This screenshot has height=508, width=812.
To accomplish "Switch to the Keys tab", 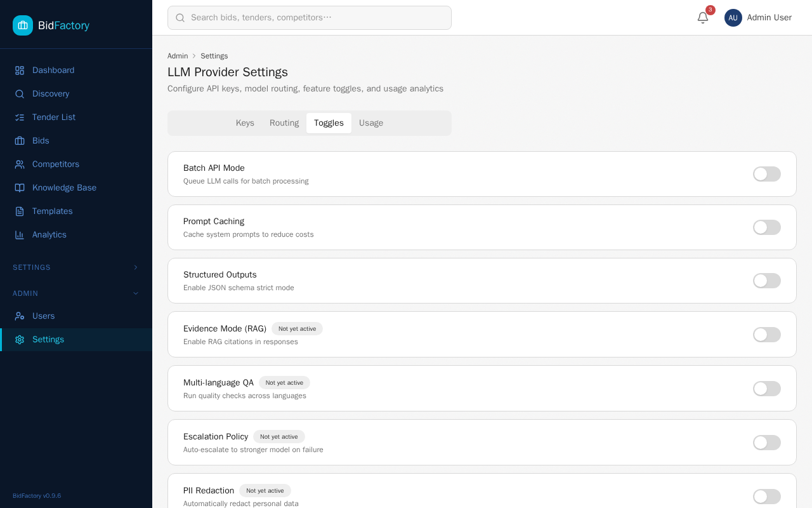I will pyautogui.click(x=245, y=123).
